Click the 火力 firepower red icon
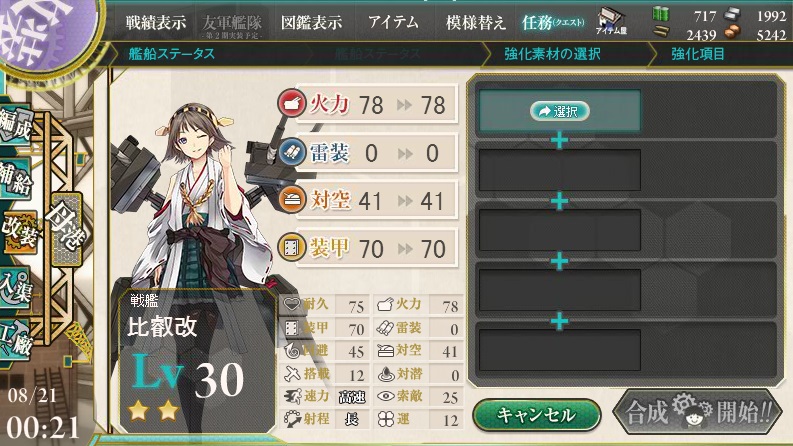The image size is (793, 446). coord(292,103)
